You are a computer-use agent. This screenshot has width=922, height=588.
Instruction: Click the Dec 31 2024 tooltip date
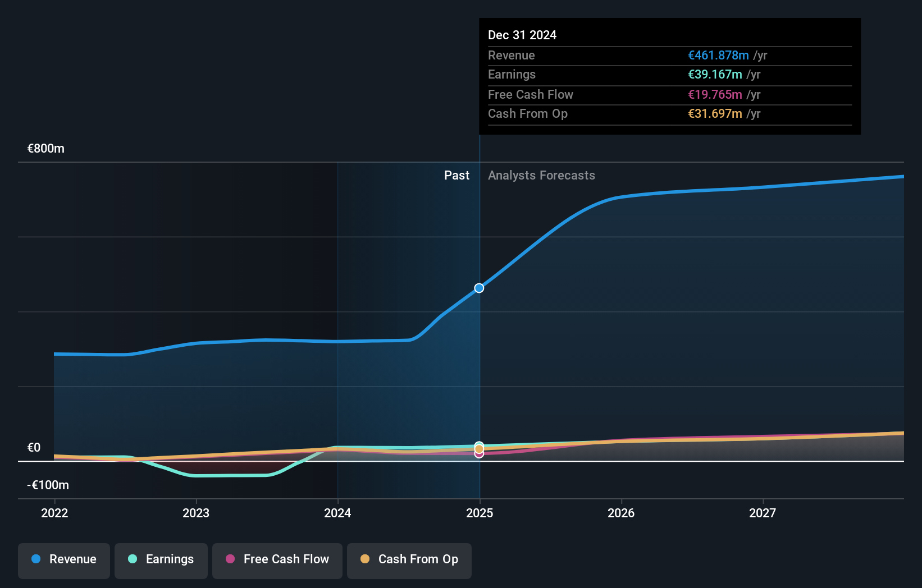[522, 35]
